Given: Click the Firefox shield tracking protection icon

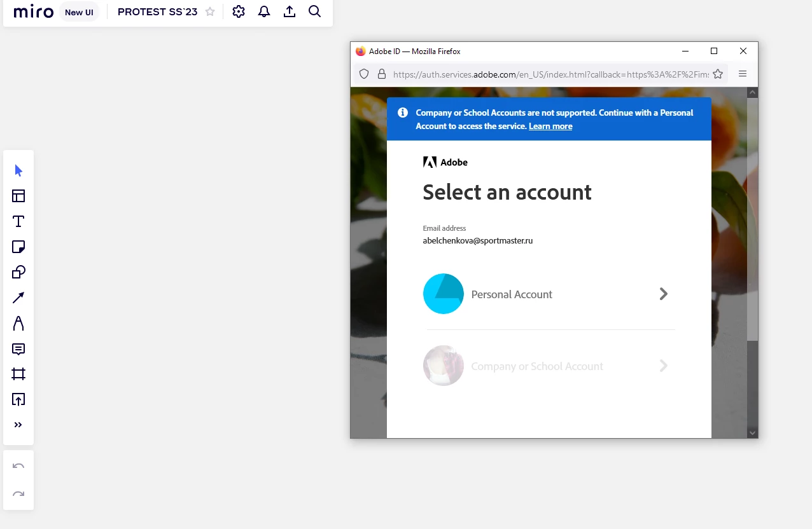Looking at the screenshot, I should (x=364, y=74).
